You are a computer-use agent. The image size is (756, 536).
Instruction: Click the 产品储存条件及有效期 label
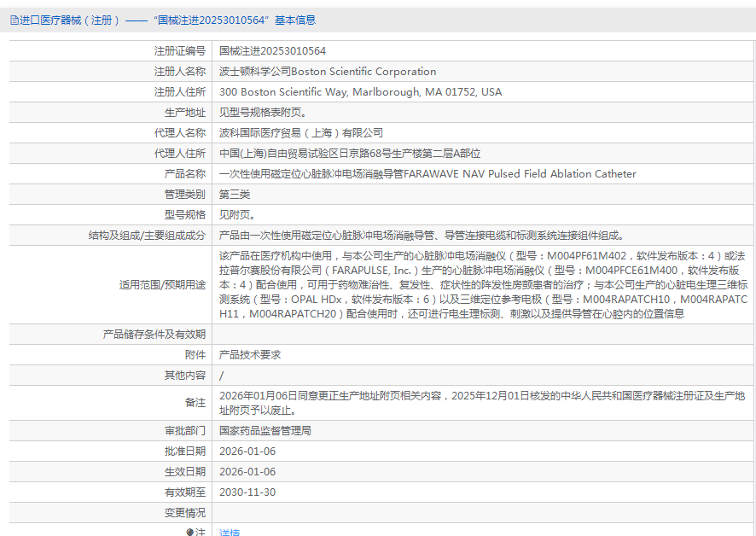click(x=154, y=335)
